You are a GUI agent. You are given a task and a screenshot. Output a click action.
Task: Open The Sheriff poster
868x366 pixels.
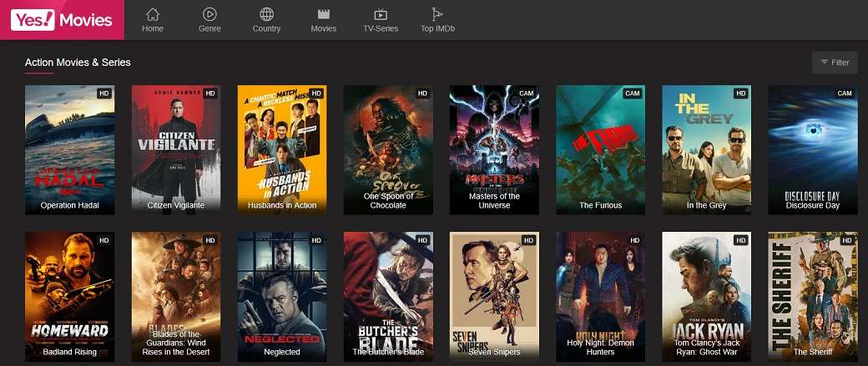pyautogui.click(x=813, y=297)
